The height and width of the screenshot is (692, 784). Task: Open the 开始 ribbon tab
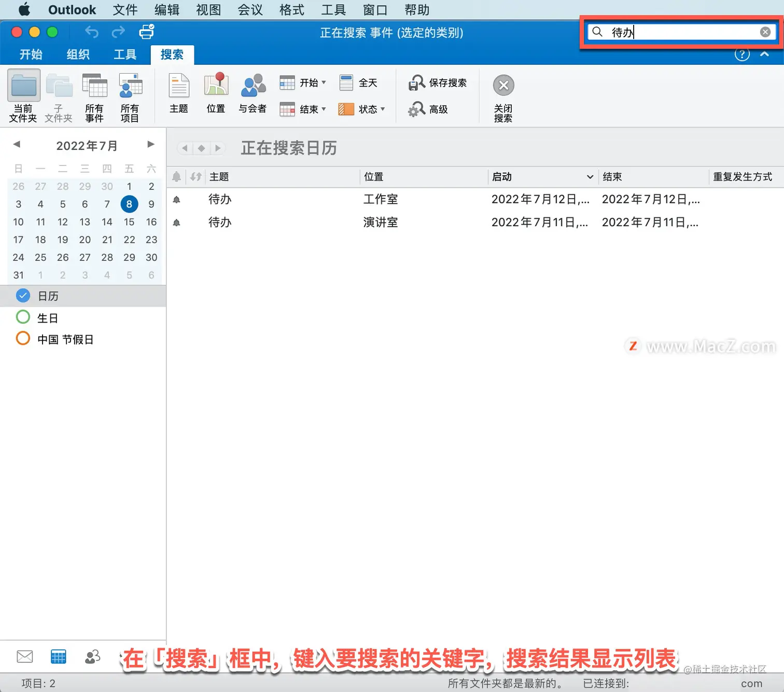[x=31, y=54]
